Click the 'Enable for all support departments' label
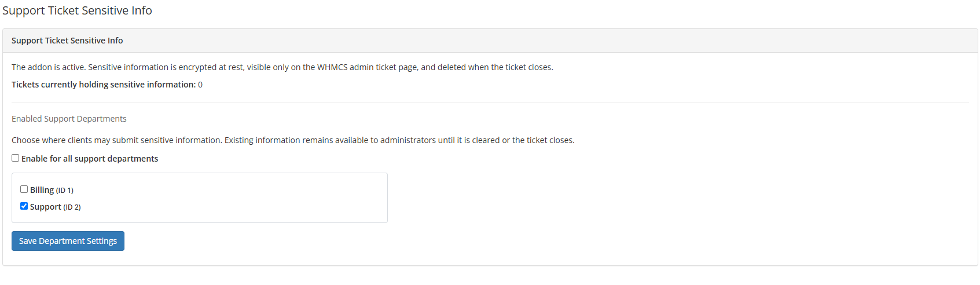The image size is (980, 285). point(90,159)
